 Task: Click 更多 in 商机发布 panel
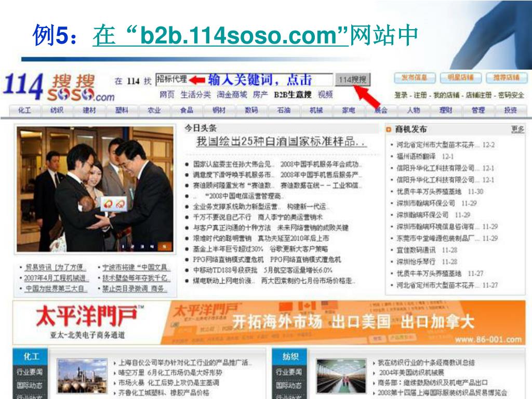click(x=518, y=129)
